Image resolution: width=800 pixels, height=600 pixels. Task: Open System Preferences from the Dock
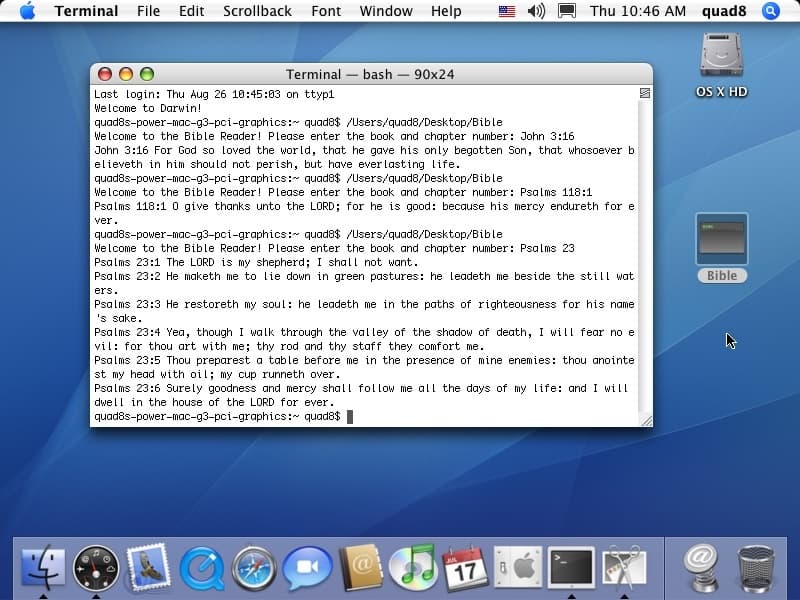pos(518,568)
